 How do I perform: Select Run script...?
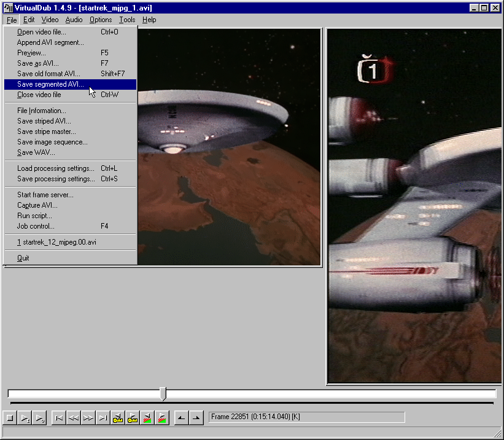pos(71,216)
